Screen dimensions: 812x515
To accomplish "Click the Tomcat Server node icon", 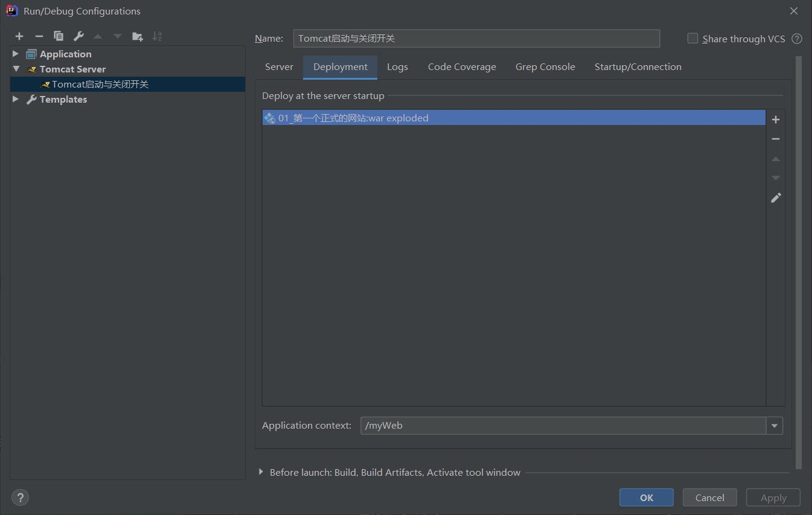I will pos(32,69).
